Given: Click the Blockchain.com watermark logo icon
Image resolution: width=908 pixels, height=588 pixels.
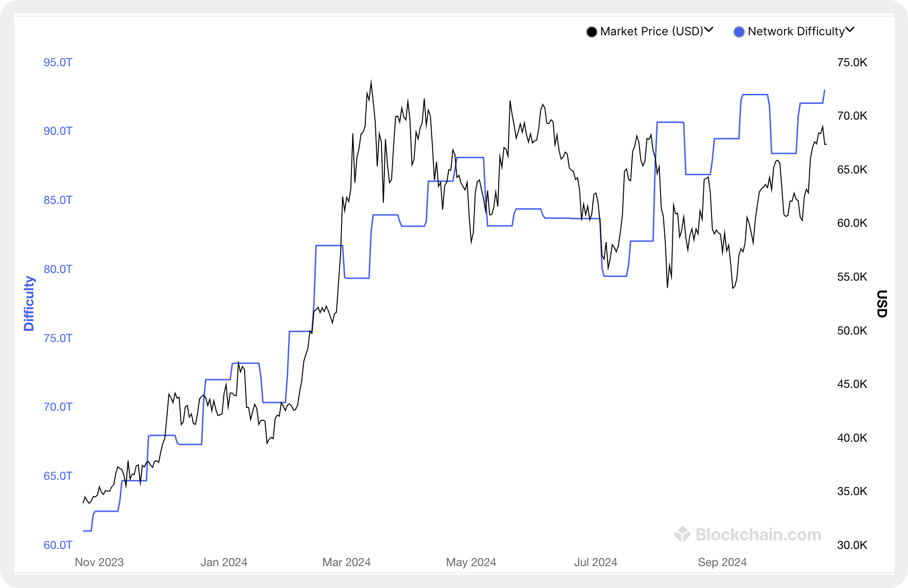Looking at the screenshot, I should pyautogui.click(x=682, y=534).
